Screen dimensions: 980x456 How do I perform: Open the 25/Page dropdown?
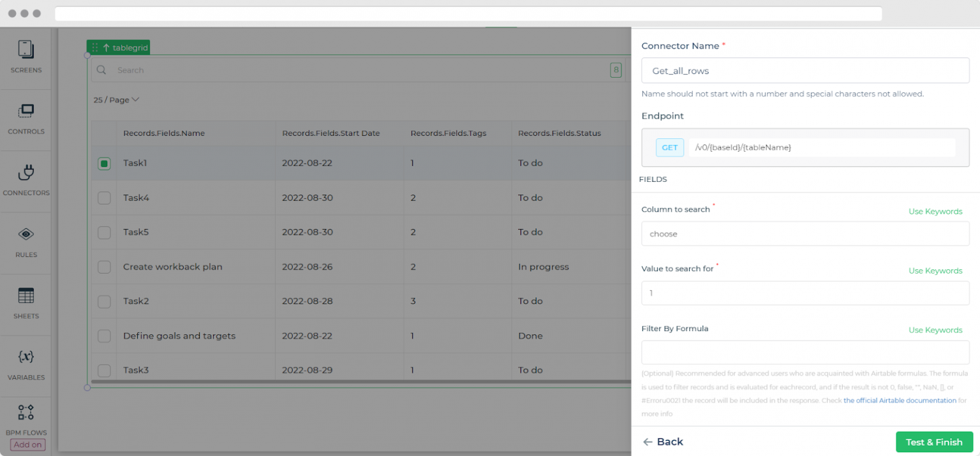pyautogui.click(x=116, y=99)
